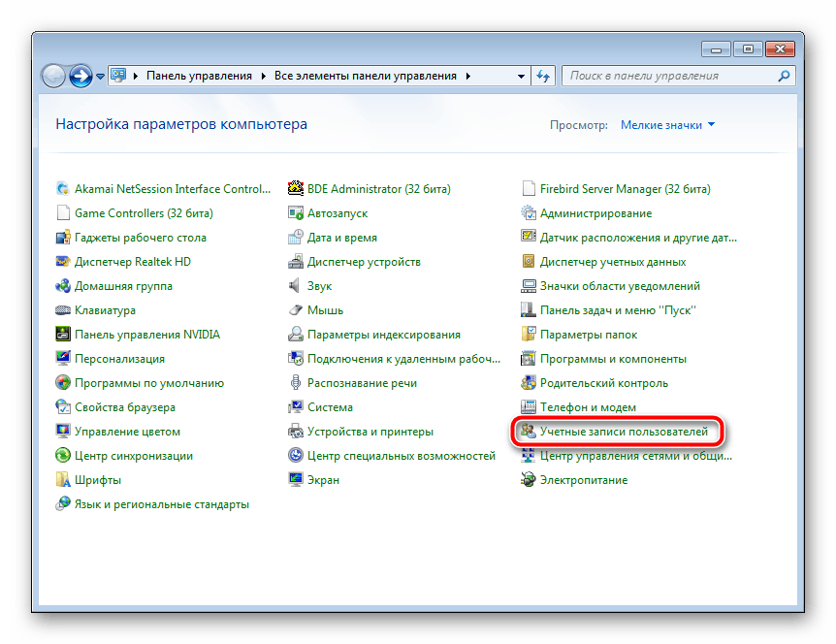836x644 pixels.
Task: Click the Back navigation button
Action: (54, 75)
